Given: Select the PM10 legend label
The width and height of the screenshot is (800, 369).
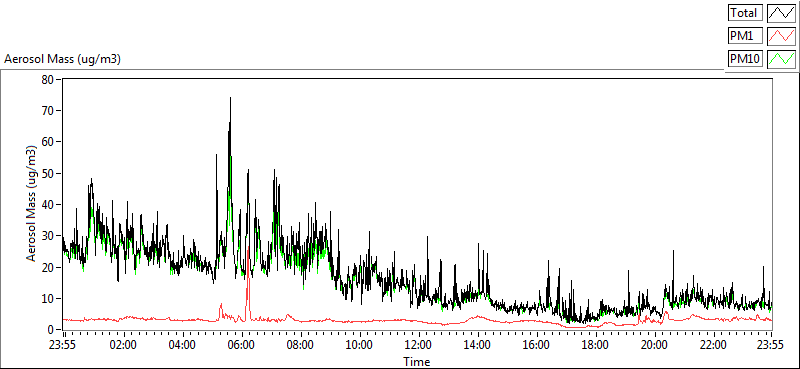Looking at the screenshot, I should (x=745, y=59).
